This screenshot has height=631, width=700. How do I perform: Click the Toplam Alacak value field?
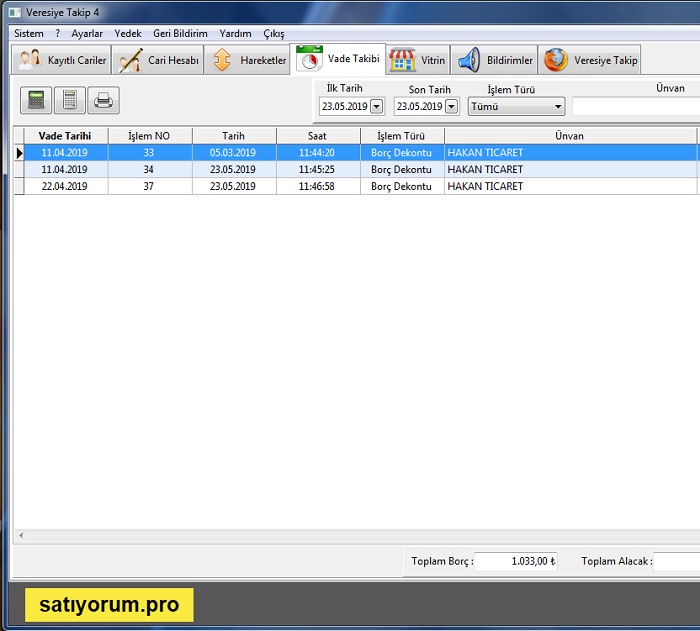click(x=677, y=561)
